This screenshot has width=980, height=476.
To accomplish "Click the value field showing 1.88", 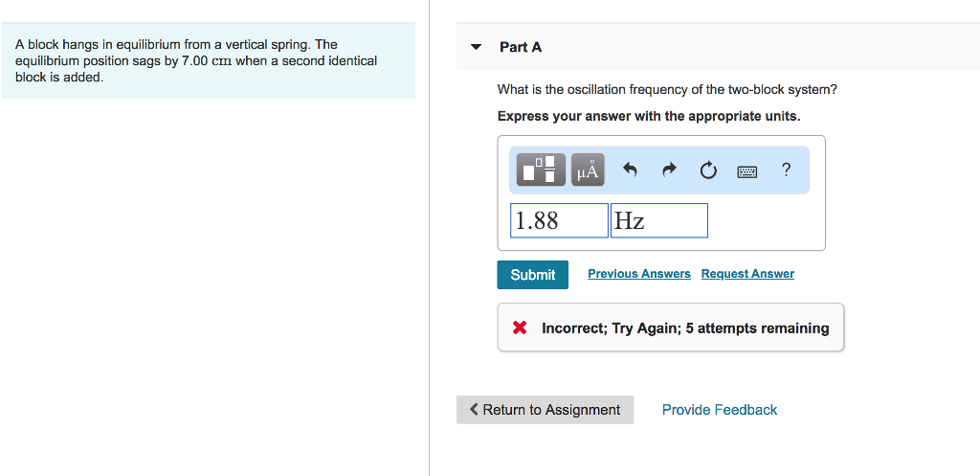I will [559, 221].
